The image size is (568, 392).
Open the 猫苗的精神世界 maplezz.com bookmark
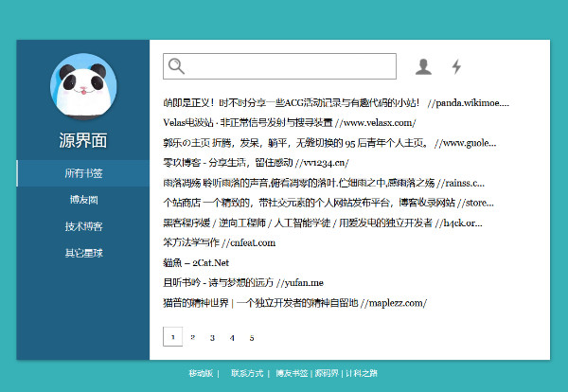[294, 303]
